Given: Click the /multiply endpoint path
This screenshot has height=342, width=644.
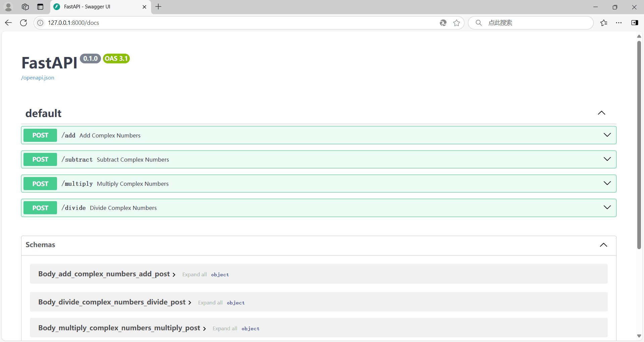Looking at the screenshot, I should point(77,184).
